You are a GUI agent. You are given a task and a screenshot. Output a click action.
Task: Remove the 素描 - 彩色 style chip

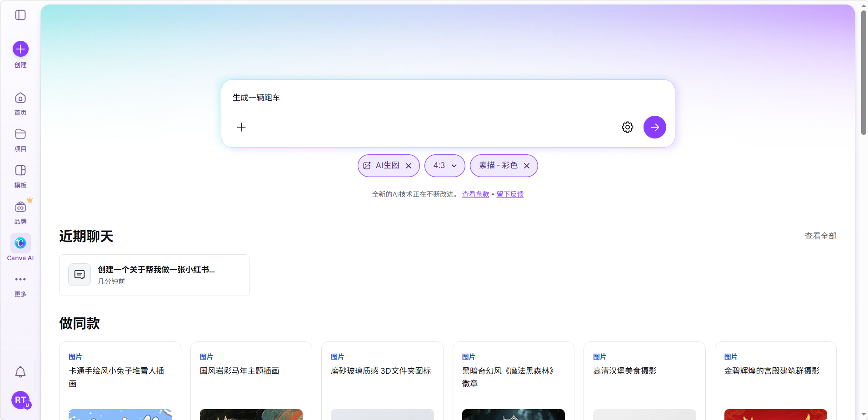(x=527, y=166)
